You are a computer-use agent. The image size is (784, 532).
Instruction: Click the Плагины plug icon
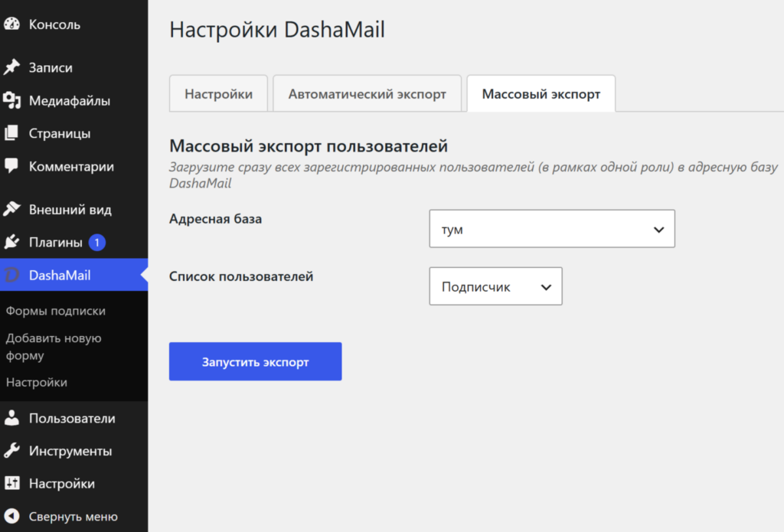11,242
